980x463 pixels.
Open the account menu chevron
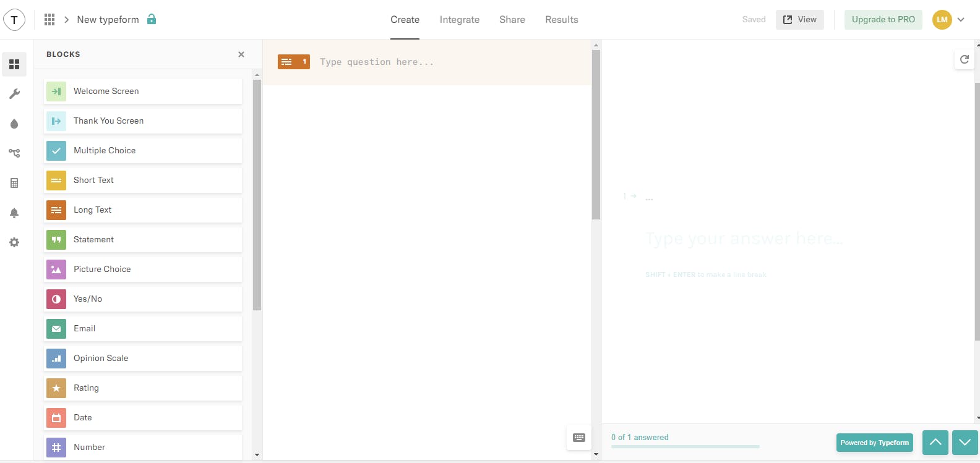coord(961,20)
